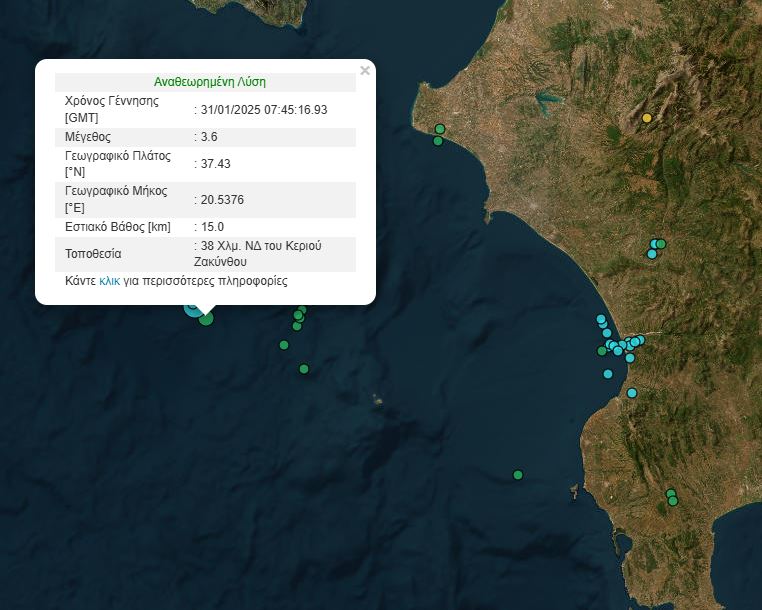Click the 'κλικ' link for more information
Image resolution: width=762 pixels, height=610 pixels.
tap(109, 282)
